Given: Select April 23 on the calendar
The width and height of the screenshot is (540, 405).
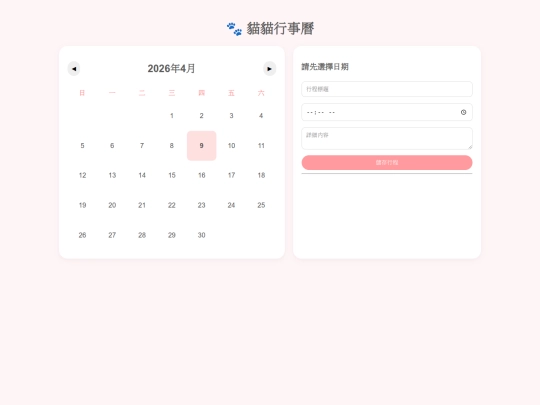Looking at the screenshot, I should pos(201,205).
